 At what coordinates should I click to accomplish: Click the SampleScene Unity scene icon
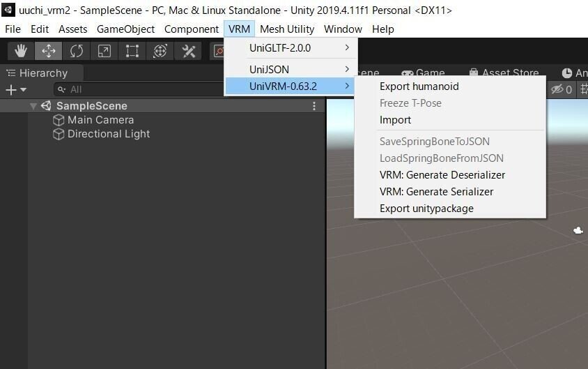coord(46,106)
